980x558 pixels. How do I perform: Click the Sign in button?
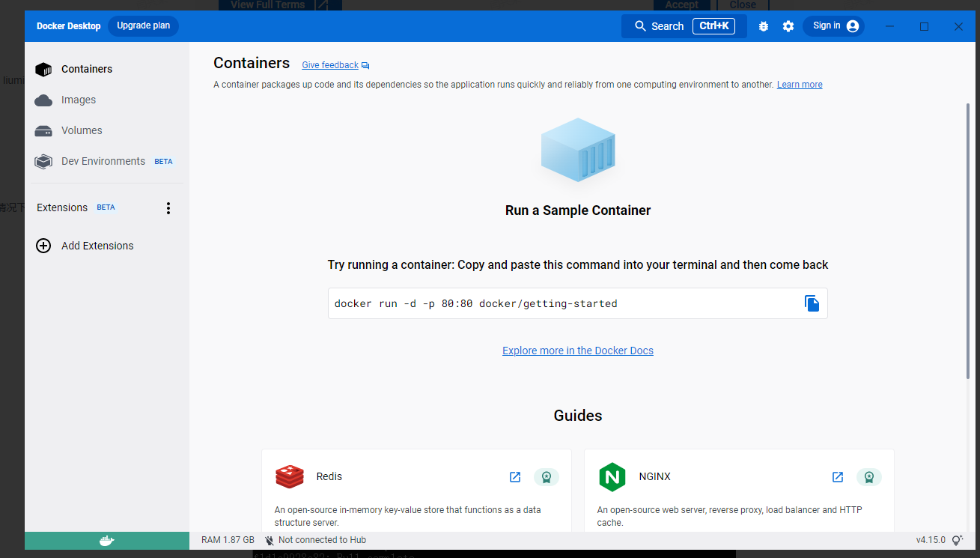point(834,26)
